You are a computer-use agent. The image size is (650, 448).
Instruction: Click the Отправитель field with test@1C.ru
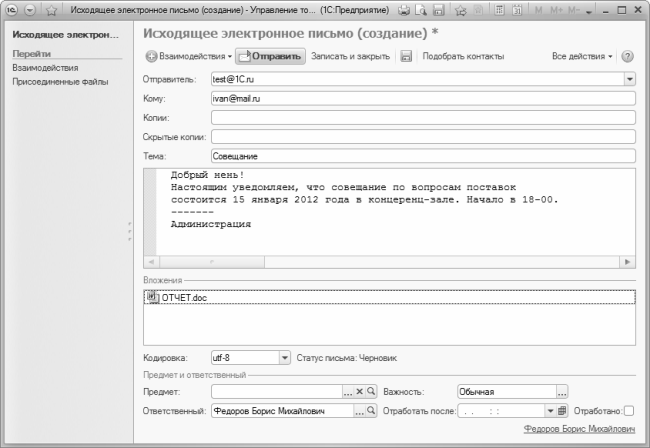click(417, 79)
